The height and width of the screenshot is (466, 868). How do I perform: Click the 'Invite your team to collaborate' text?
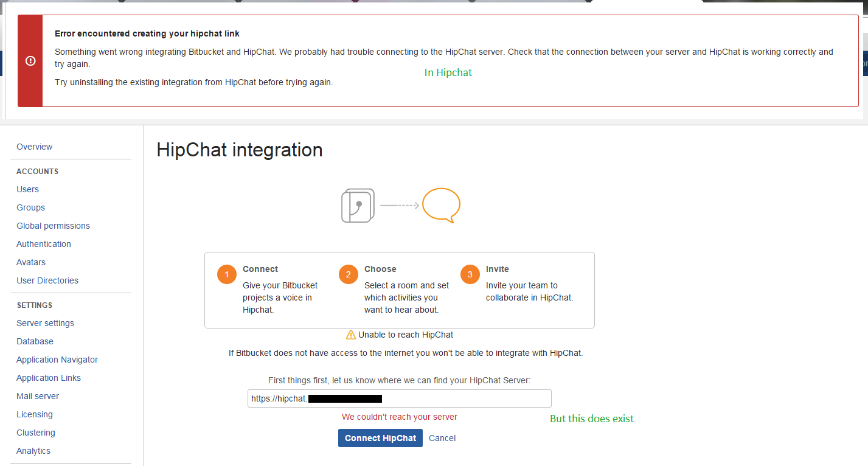(530, 291)
